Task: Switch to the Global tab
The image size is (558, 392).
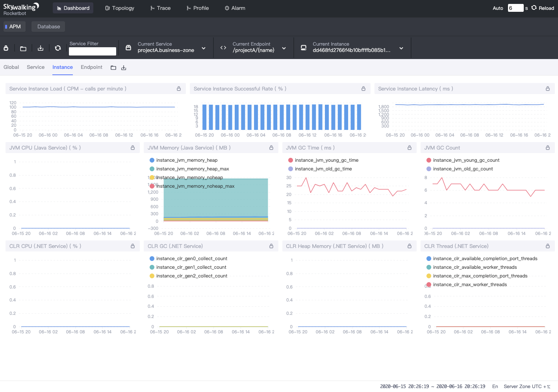Action: pos(11,67)
